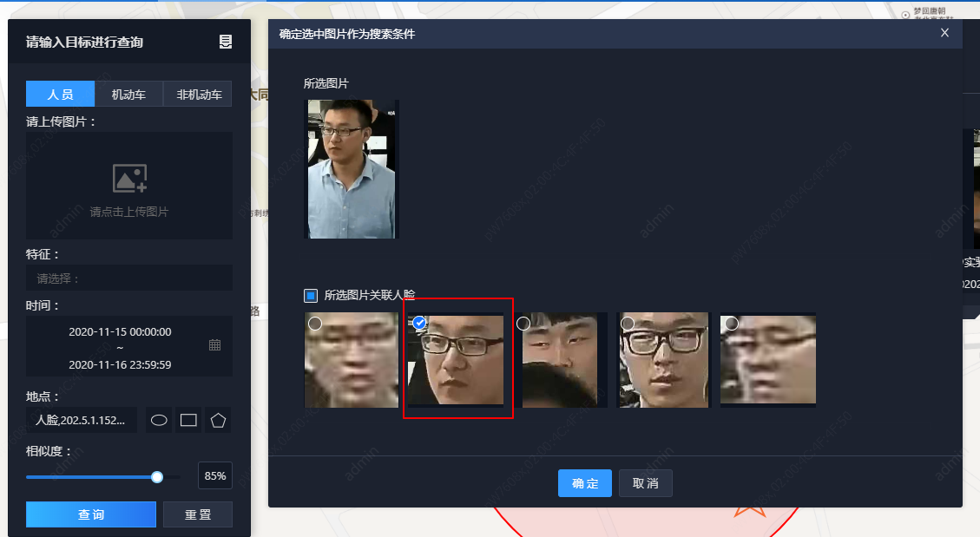The height and width of the screenshot is (537, 980).
Task: Switch to the 人员 tab
Action: coord(60,95)
